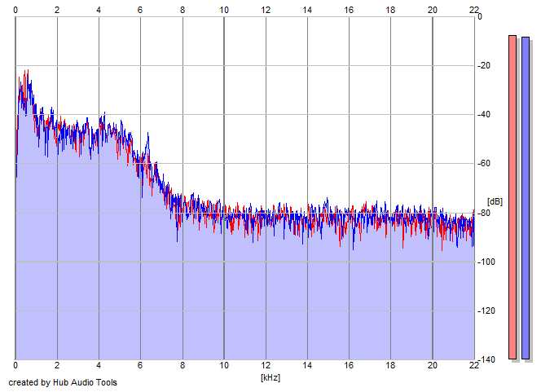Click the -20 dB scale label

point(484,65)
